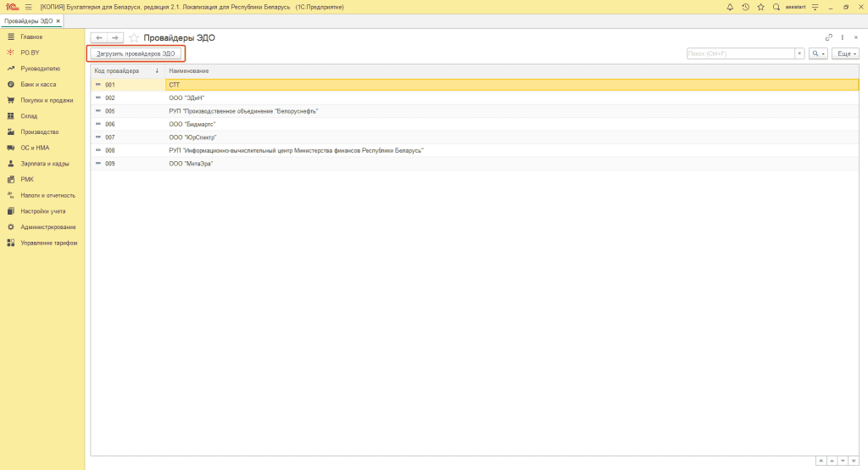This screenshot has width=868, height=470.
Task: Add Провайдеры ЭДО page to favorites
Action: click(x=134, y=38)
